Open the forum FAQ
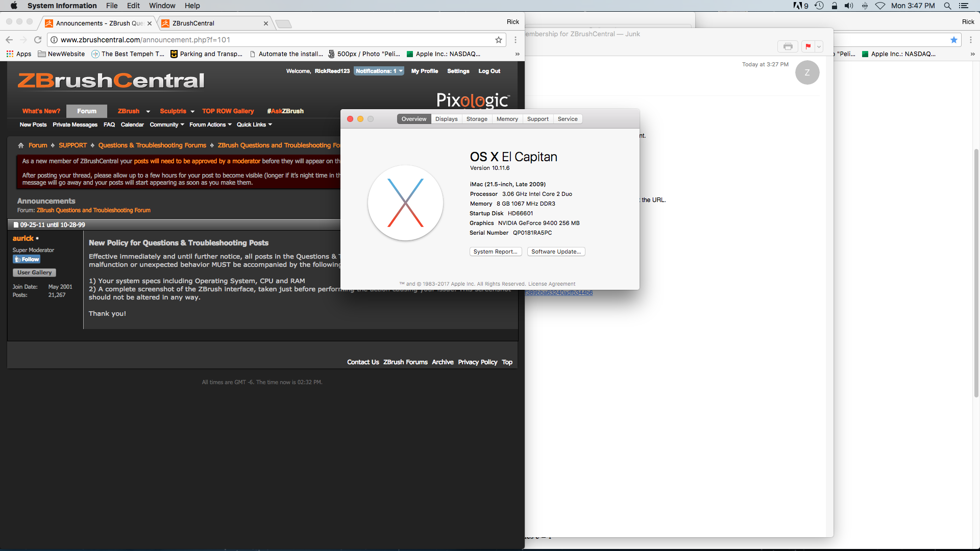The height and width of the screenshot is (551, 980). [109, 124]
